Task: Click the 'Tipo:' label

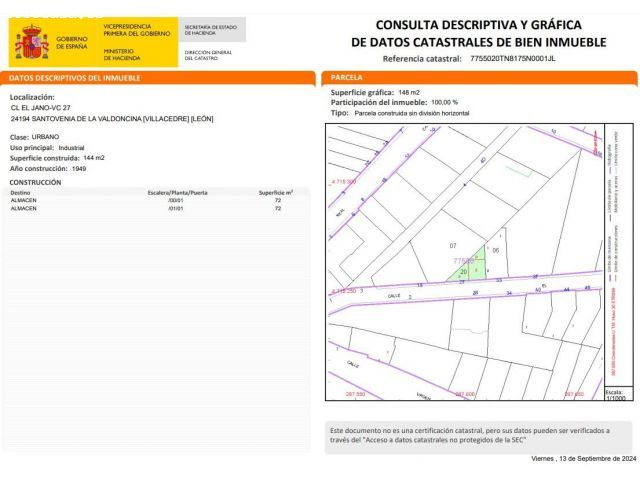Action: click(x=340, y=113)
